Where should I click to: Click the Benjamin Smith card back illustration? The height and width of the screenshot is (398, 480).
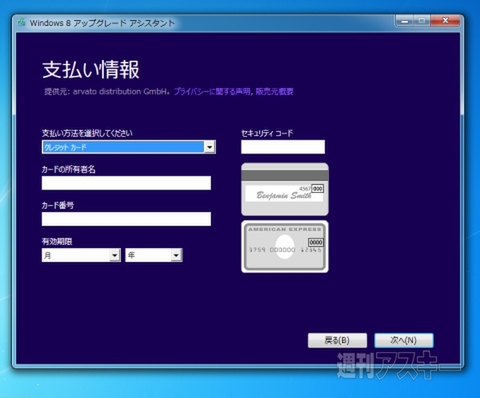[x=285, y=189]
